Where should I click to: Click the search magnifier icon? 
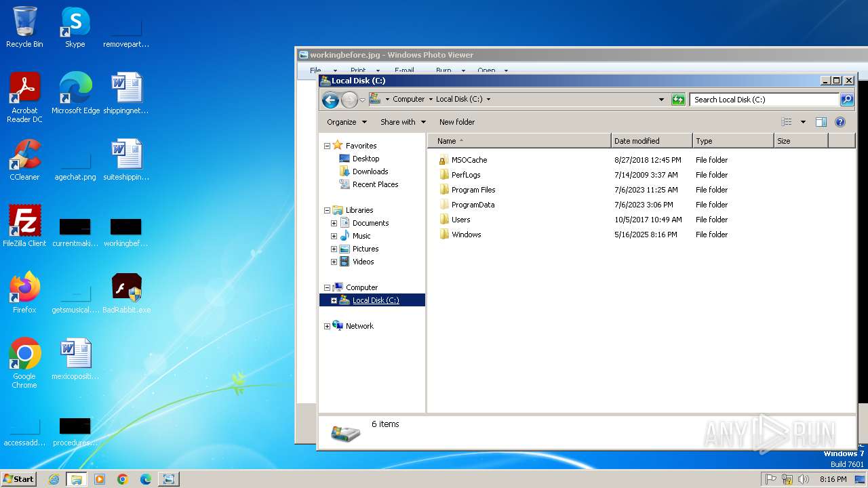click(x=846, y=100)
